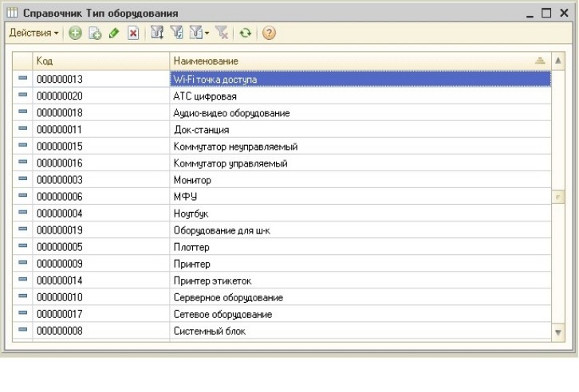
Task: Click the green Refresh list icon
Action: [x=245, y=33]
